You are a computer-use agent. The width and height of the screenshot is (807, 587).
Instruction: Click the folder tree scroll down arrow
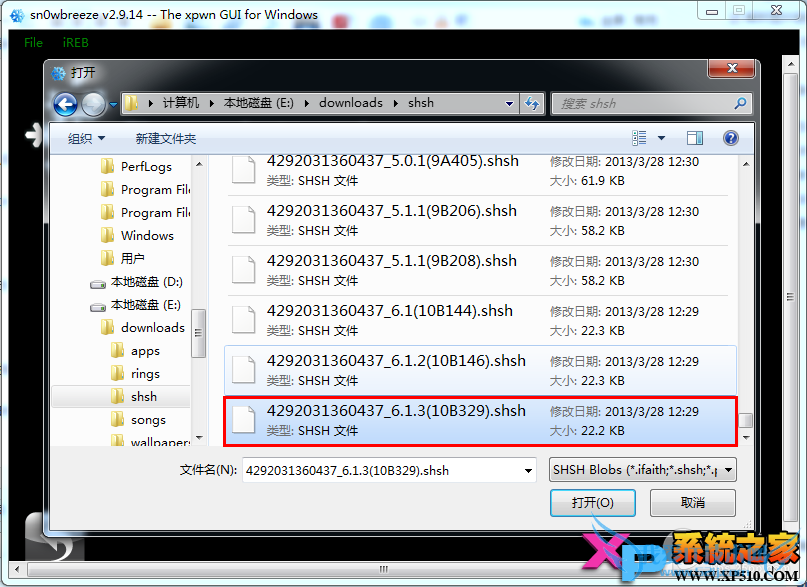coord(199,438)
